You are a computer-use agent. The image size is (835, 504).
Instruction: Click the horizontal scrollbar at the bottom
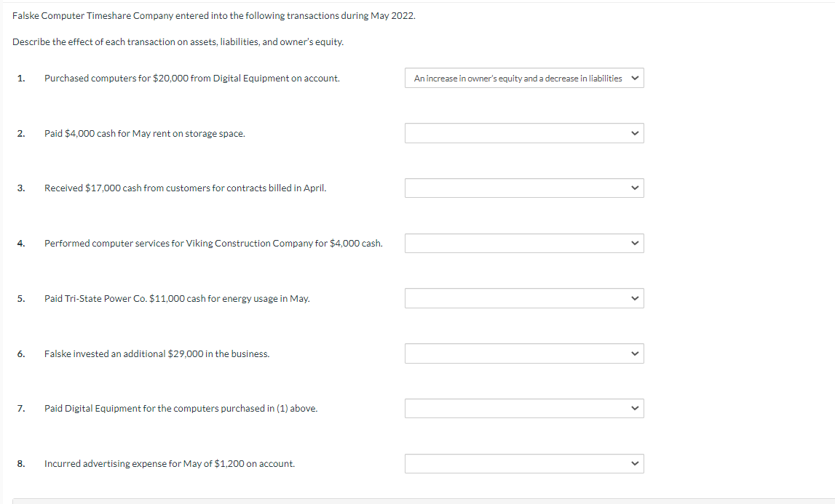pyautogui.click(x=417, y=499)
